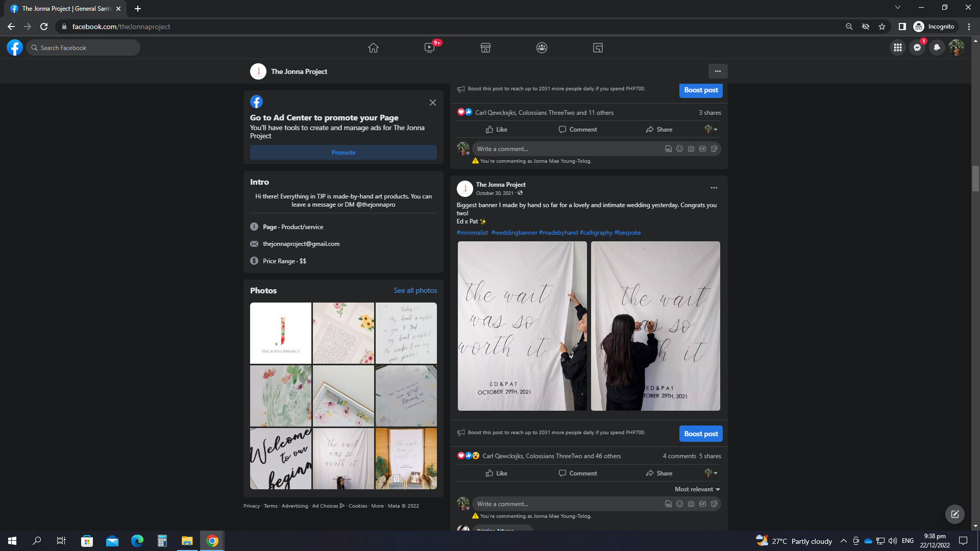The image size is (980, 551).
Task: Click the #calligraphy hashtag
Action: [x=596, y=233]
